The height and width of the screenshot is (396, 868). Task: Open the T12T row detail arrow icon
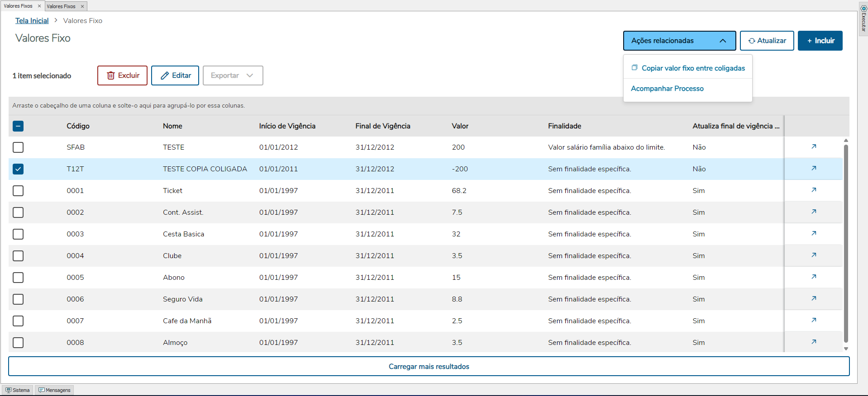click(x=814, y=168)
